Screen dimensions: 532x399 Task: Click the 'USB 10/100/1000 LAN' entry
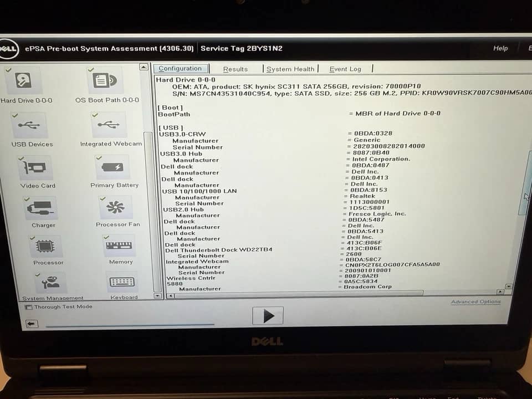coord(199,191)
